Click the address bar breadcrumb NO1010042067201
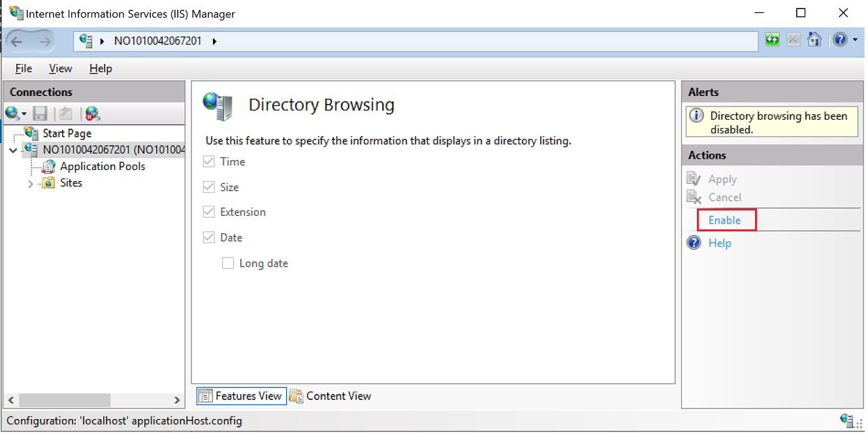The width and height of the screenshot is (868, 434). (x=157, y=41)
